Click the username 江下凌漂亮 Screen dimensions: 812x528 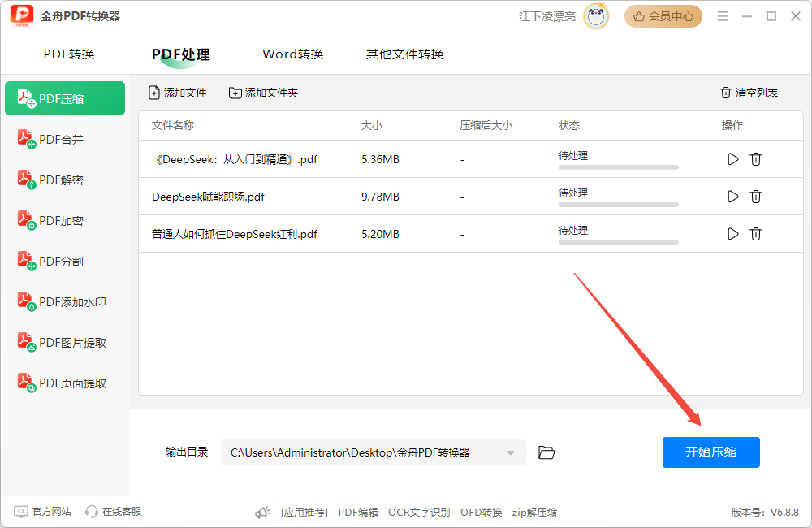click(x=546, y=16)
